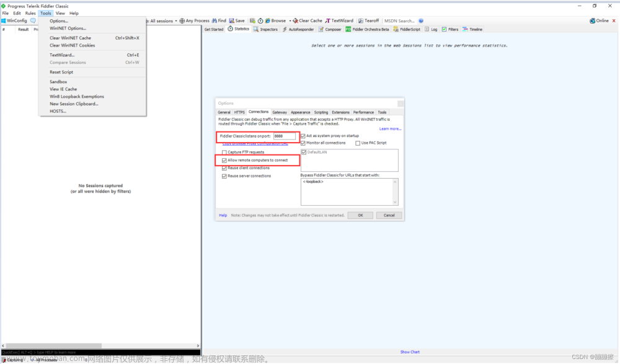
Task: Close the toolbar using the red X
Action: tap(614, 20)
